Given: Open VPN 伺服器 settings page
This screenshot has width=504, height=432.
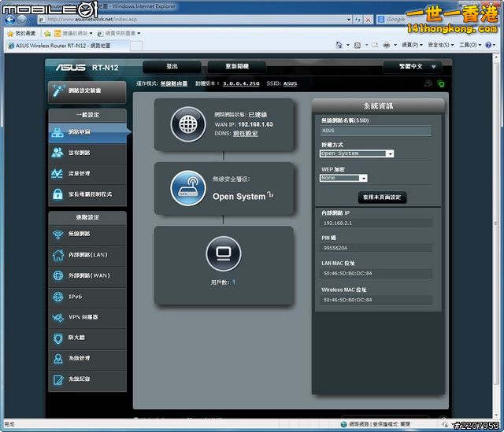Looking at the screenshot, I should tap(87, 317).
